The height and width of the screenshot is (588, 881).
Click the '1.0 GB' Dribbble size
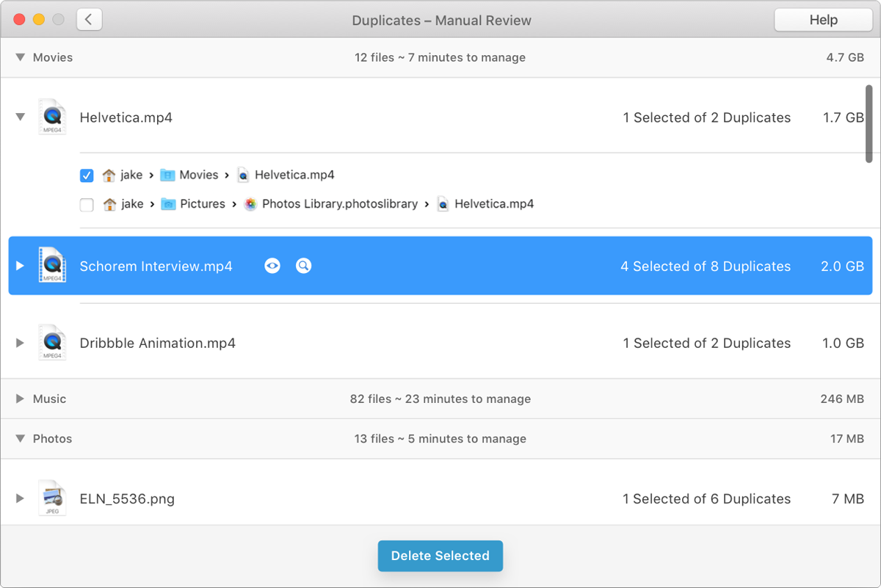(844, 344)
